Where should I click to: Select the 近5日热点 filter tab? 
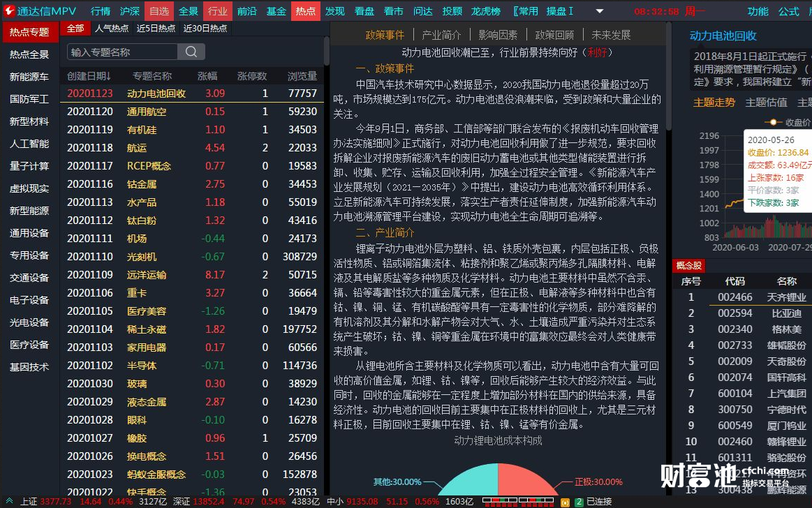click(156, 29)
